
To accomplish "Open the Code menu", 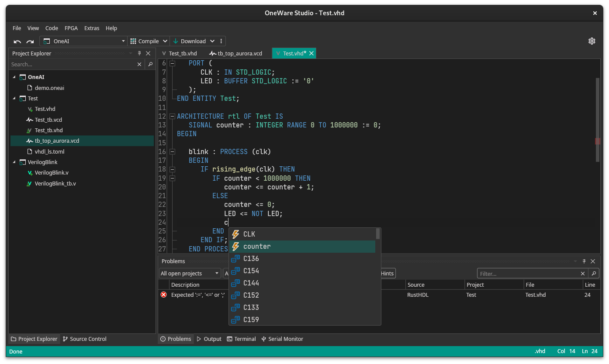I will click(x=52, y=28).
